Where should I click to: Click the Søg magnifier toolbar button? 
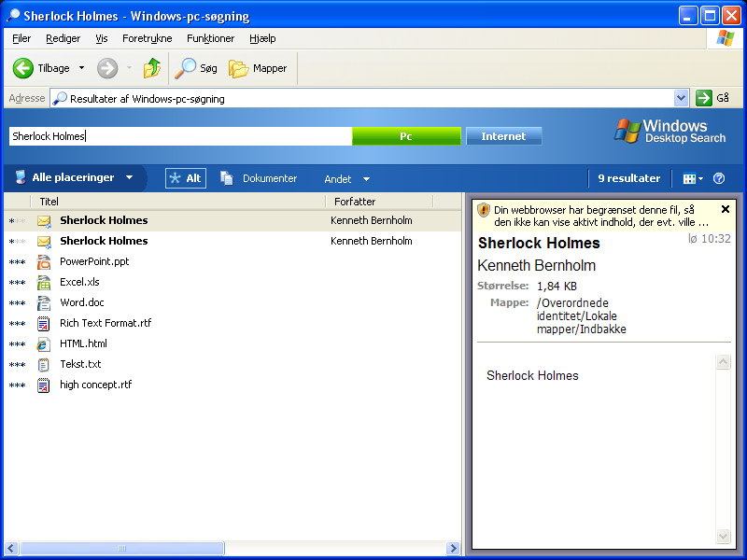195,68
